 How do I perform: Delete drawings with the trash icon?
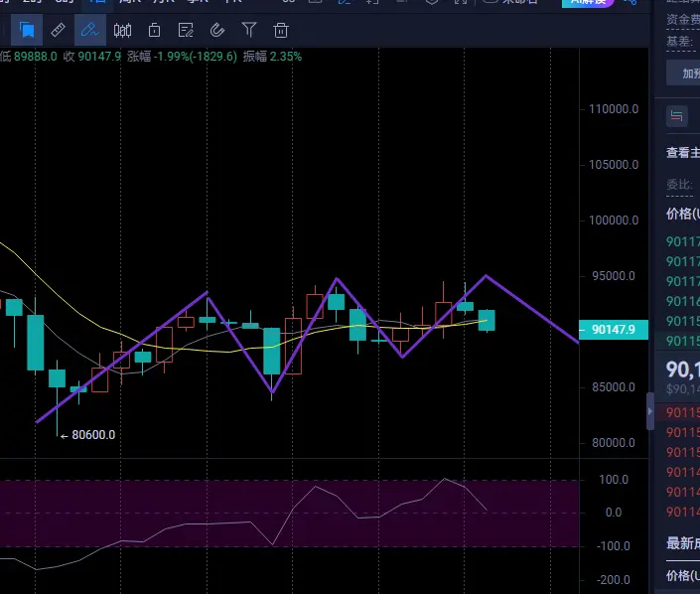[x=281, y=30]
